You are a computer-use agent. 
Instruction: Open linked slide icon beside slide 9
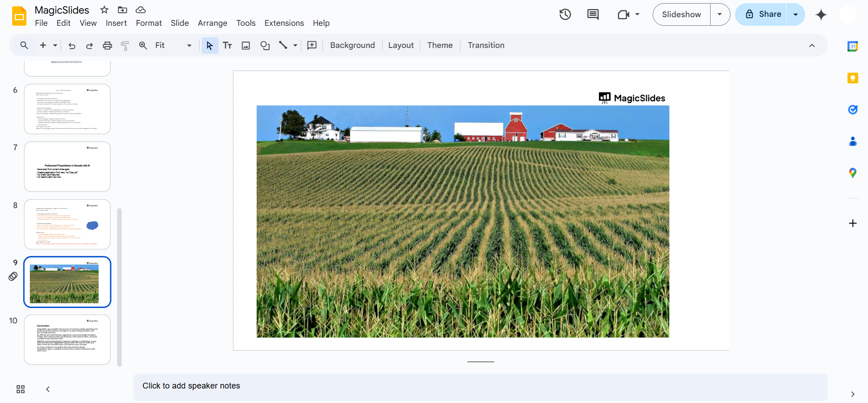pos(13,276)
